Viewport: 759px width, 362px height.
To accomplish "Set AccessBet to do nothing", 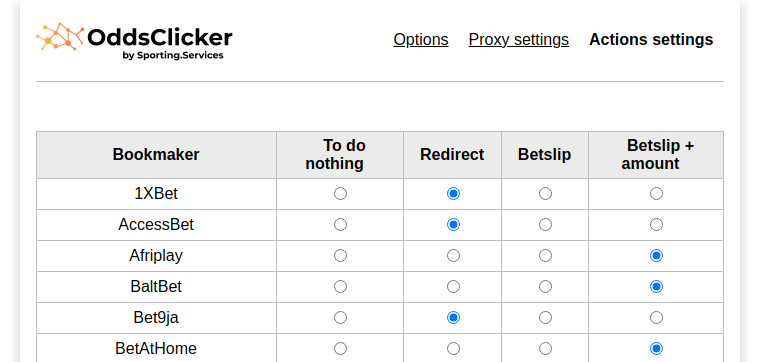I will point(340,225).
